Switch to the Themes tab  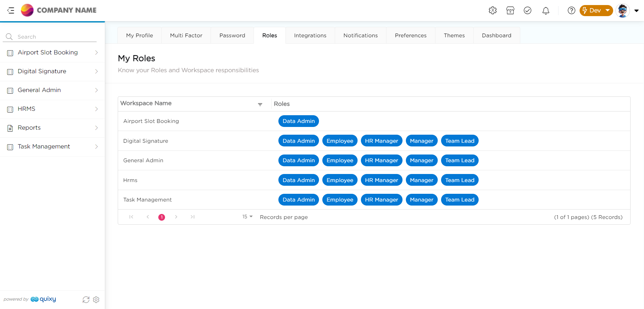tap(454, 36)
